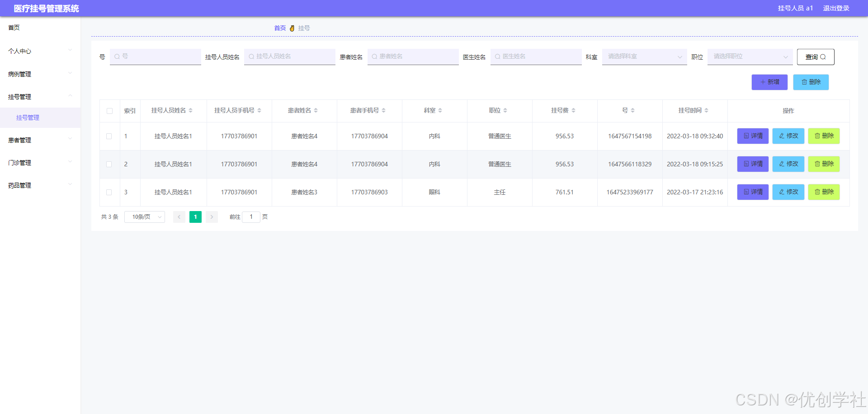Screen dimensions: 868x414
Task: Click 首页 breadcrumb link
Action: 280,28
